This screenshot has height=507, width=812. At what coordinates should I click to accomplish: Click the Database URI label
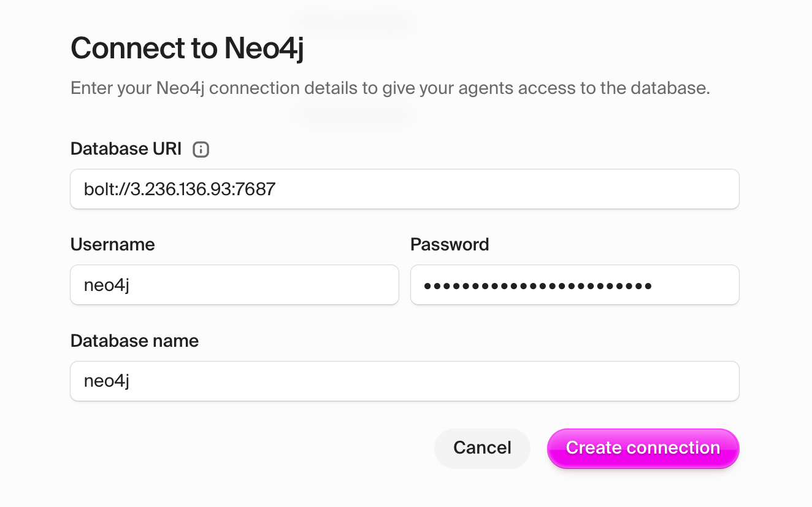click(x=125, y=149)
